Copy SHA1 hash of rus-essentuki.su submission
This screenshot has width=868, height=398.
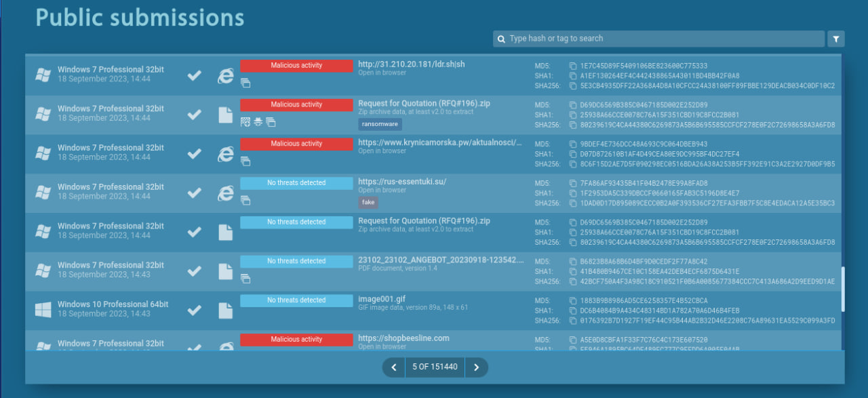pos(573,193)
